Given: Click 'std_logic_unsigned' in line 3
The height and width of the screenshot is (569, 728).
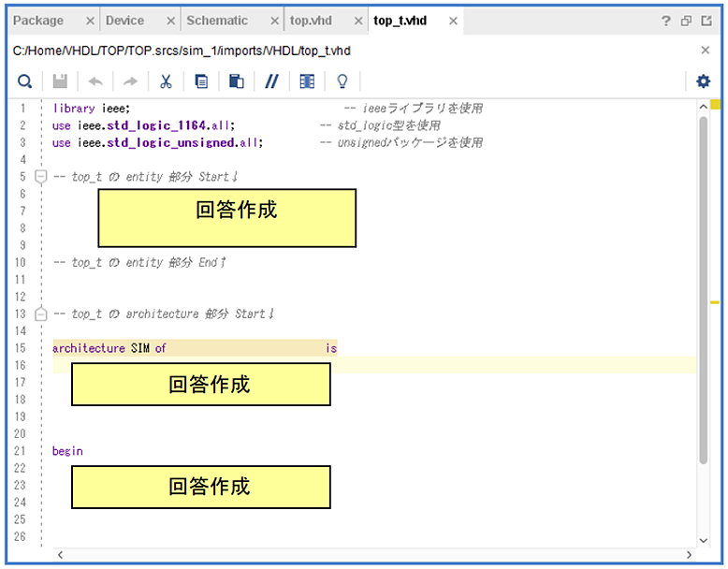Looking at the screenshot, I should click(x=170, y=142).
